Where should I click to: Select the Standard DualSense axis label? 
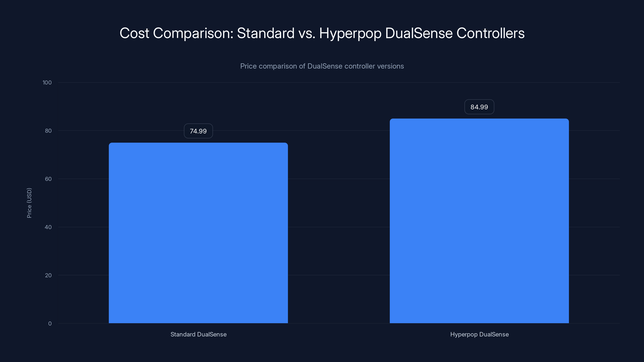[198, 334]
